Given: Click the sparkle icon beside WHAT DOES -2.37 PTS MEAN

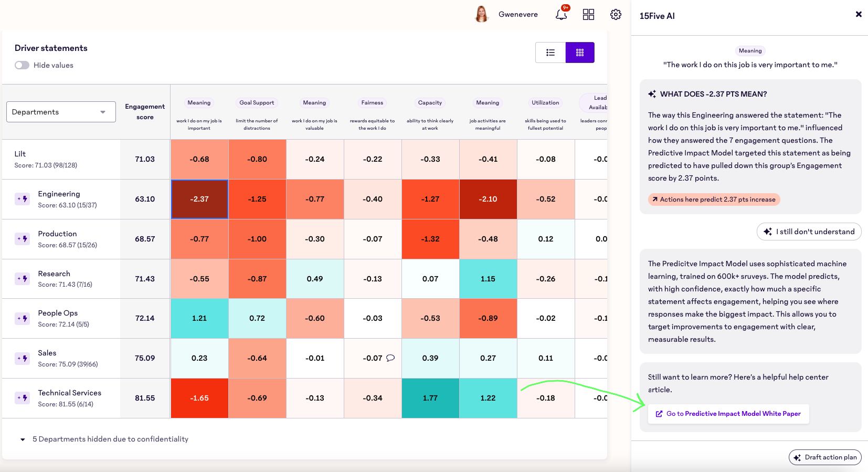Looking at the screenshot, I should 652,94.
